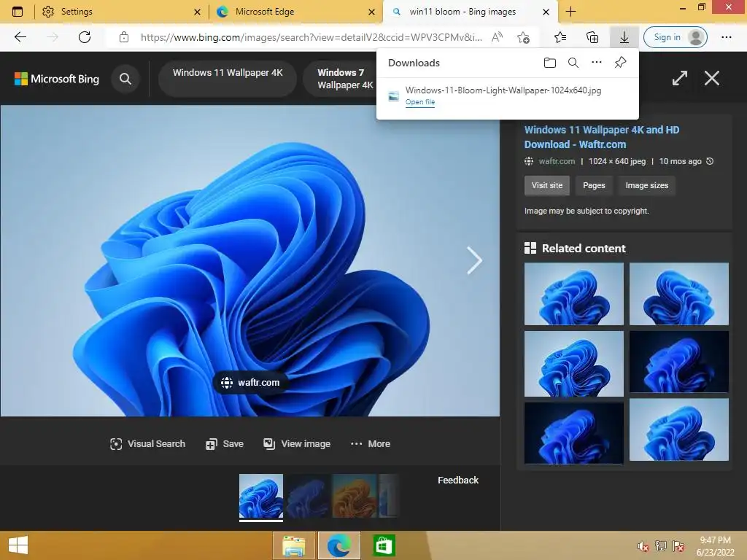Expand image to full view icon
Image resolution: width=747 pixels, height=560 pixels.
click(680, 78)
